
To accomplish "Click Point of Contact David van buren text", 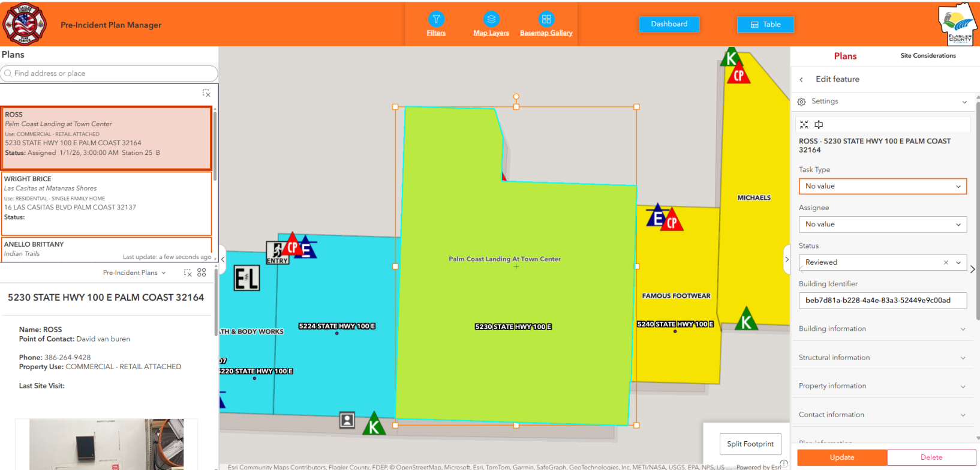I will point(74,339).
